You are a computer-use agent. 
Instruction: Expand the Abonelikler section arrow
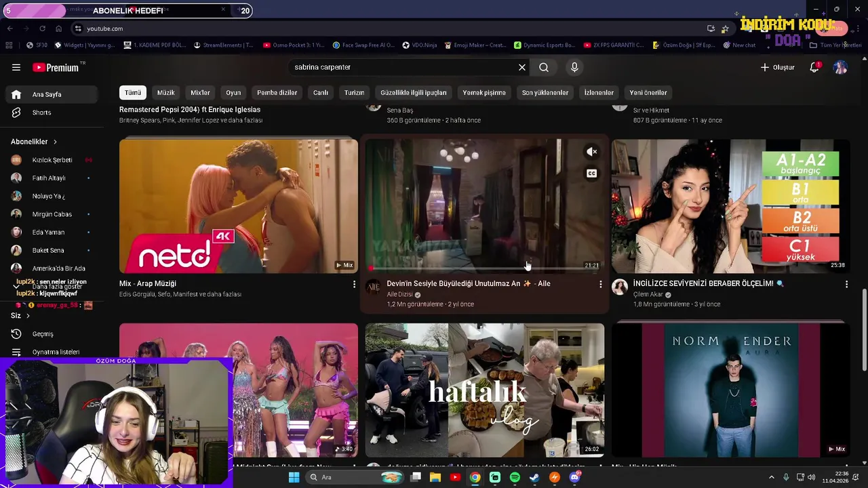point(55,142)
